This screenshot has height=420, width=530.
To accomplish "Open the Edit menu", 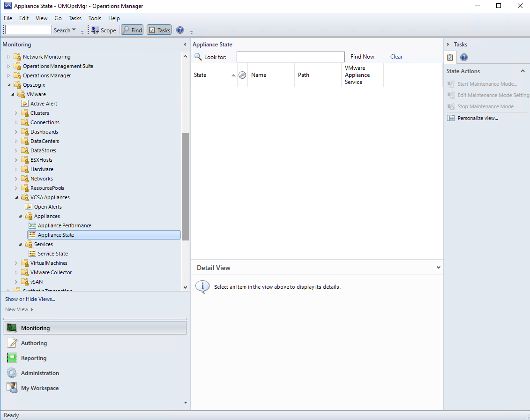I will click(x=23, y=18).
